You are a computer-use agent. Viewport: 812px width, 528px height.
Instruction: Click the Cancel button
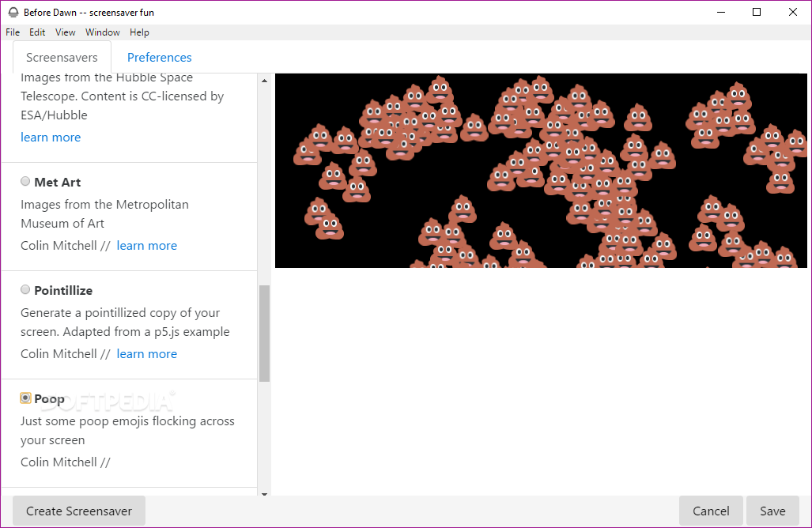pyautogui.click(x=711, y=511)
